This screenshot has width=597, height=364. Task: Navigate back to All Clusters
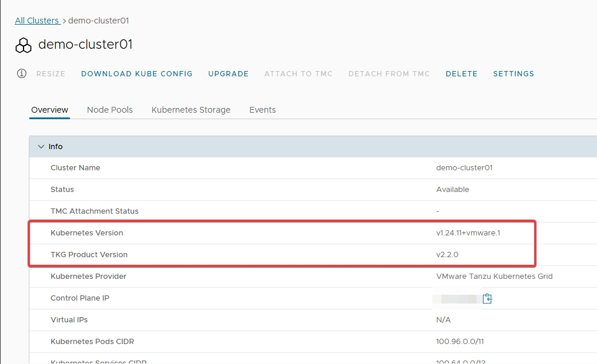(x=37, y=21)
